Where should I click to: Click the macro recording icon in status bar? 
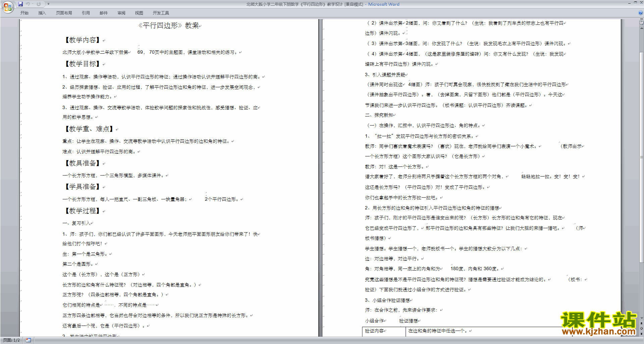28,340
